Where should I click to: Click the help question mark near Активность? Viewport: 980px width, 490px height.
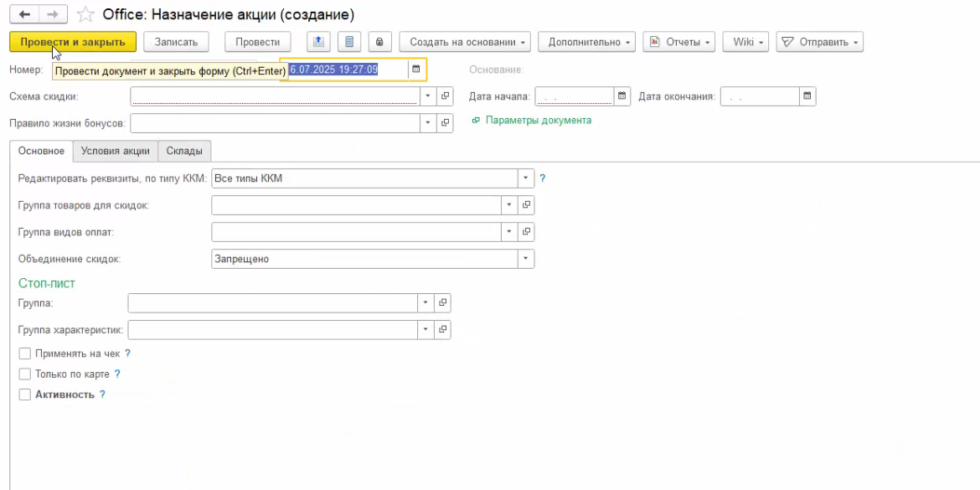coord(102,395)
